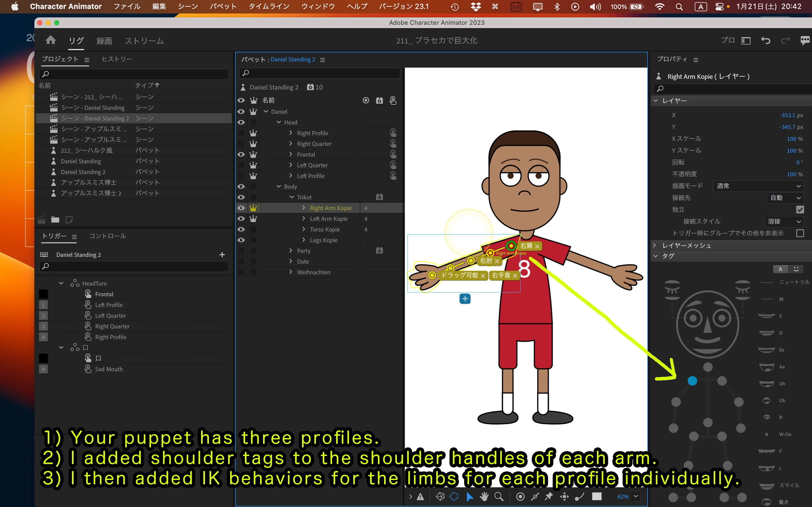This screenshot has width=812, height=507.
Task: Select the Stick tool
Action: tap(535, 497)
